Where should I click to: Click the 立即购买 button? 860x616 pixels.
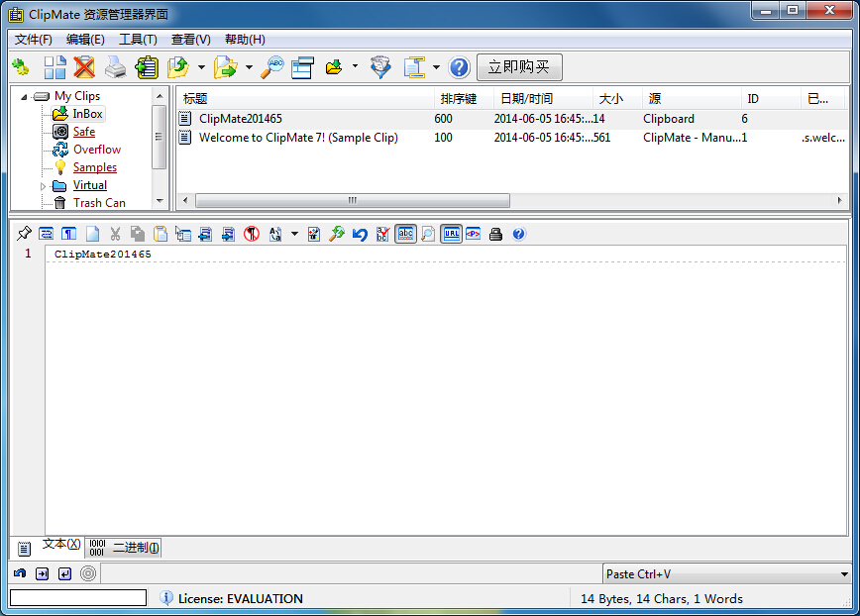(520, 67)
